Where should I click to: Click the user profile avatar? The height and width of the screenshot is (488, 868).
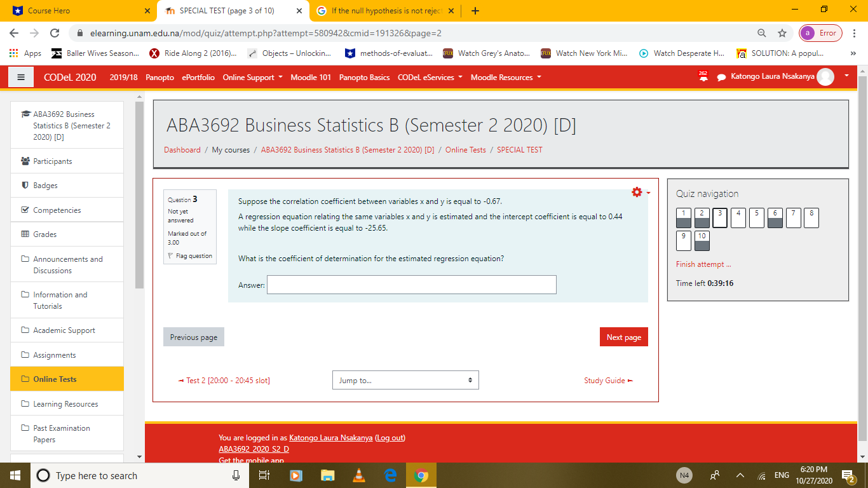coord(825,77)
